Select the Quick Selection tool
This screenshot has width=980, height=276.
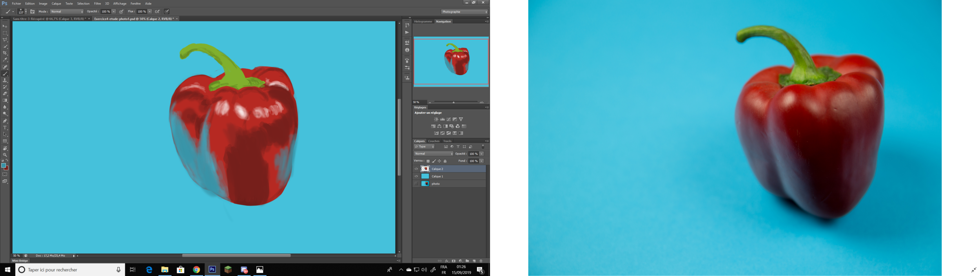click(x=5, y=46)
